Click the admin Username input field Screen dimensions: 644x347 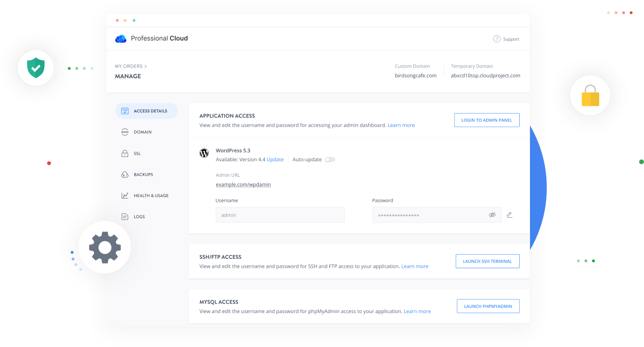pos(280,215)
